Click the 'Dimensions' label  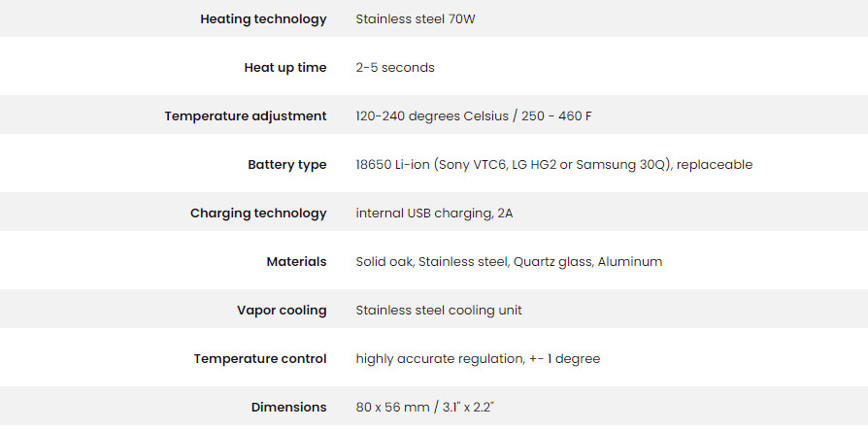tap(289, 408)
